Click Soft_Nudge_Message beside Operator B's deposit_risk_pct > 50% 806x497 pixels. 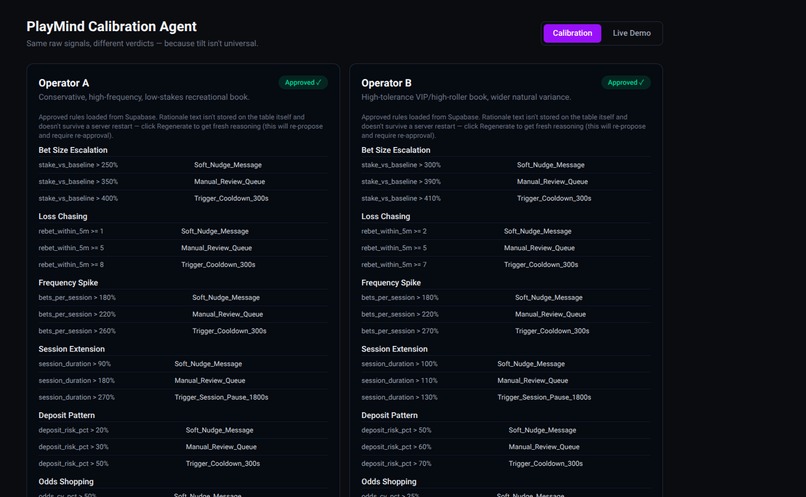pyautogui.click(x=542, y=430)
